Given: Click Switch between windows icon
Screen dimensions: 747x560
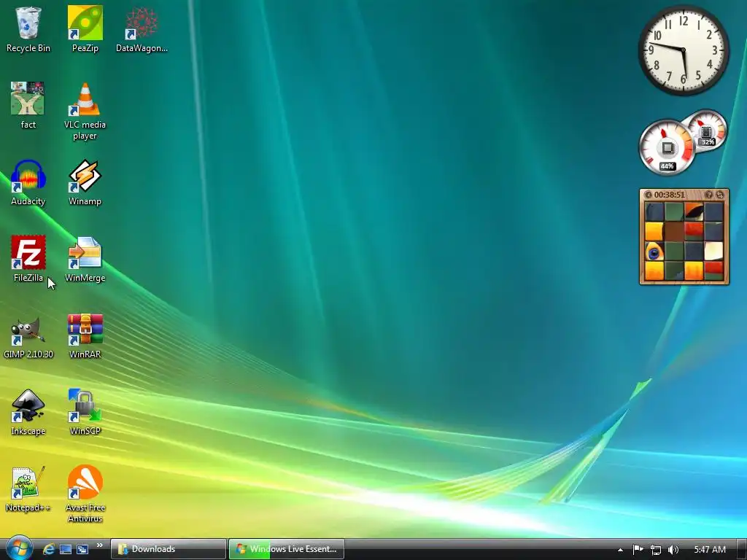Looking at the screenshot, I should coord(82,549).
